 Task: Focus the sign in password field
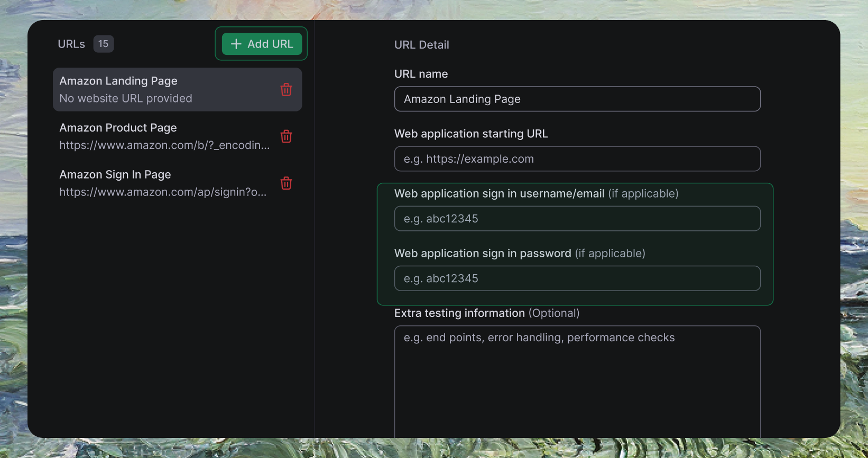(577, 278)
